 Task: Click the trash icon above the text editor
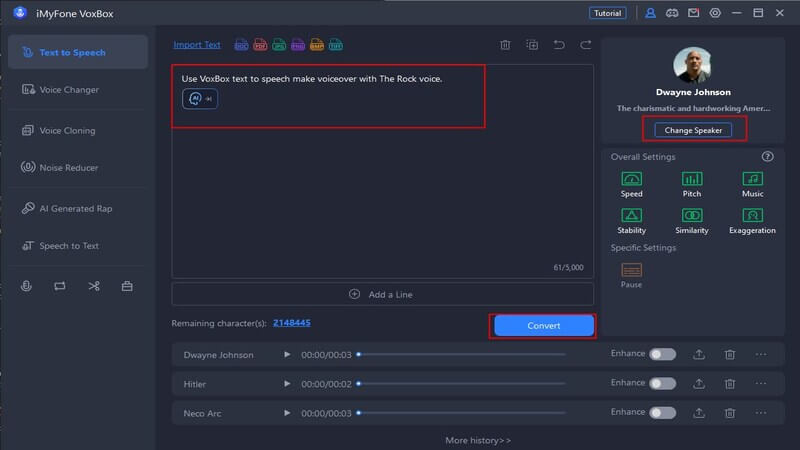[x=505, y=45]
